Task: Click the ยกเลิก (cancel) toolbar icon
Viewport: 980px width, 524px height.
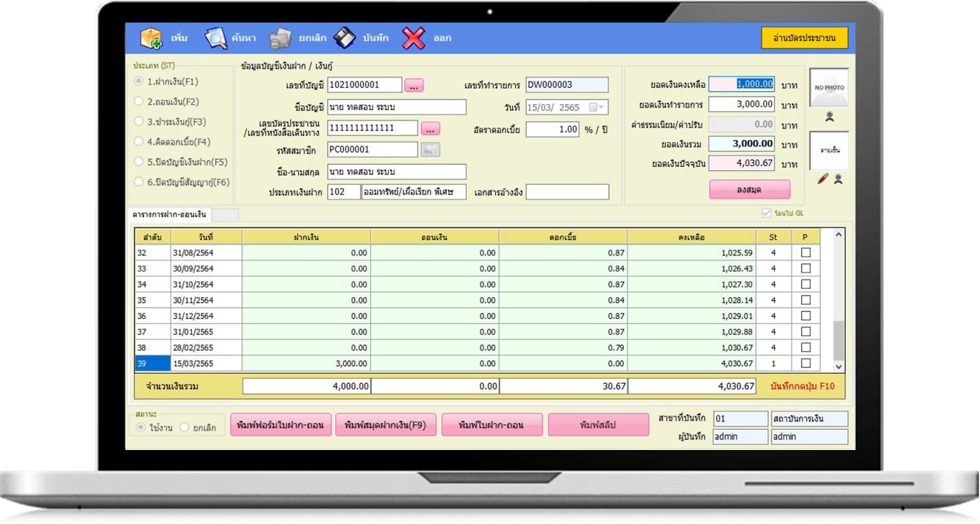Action: (280, 38)
